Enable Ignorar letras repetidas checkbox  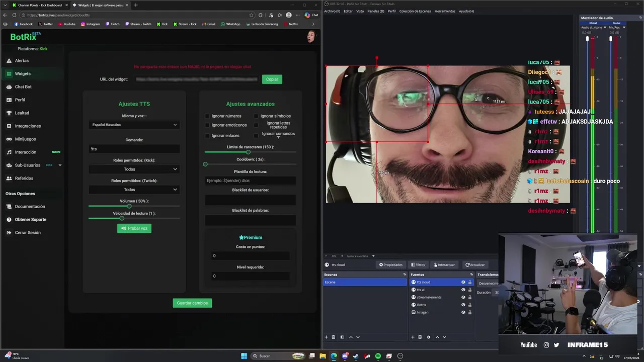pos(256,125)
